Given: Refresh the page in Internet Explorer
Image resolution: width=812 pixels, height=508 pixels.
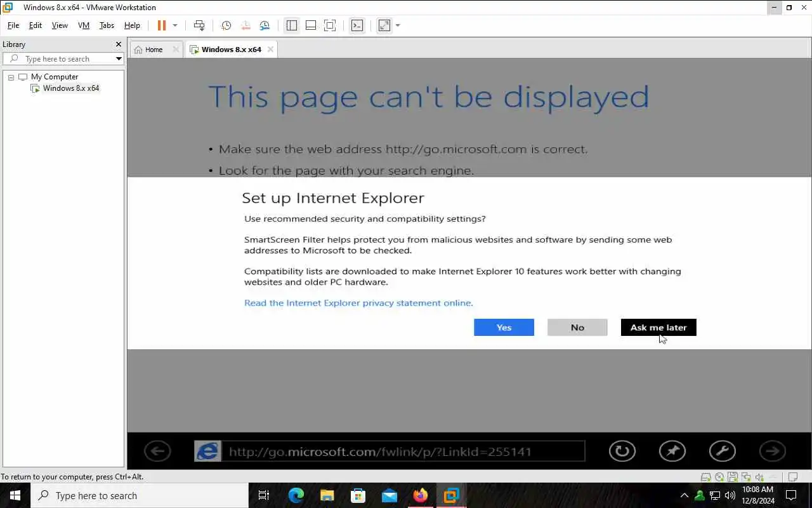Looking at the screenshot, I should tap(622, 451).
